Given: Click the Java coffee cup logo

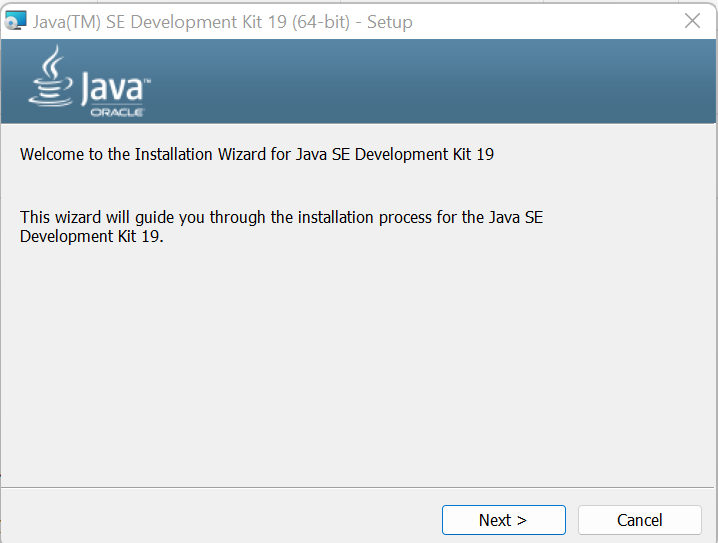Looking at the screenshot, I should [50, 76].
